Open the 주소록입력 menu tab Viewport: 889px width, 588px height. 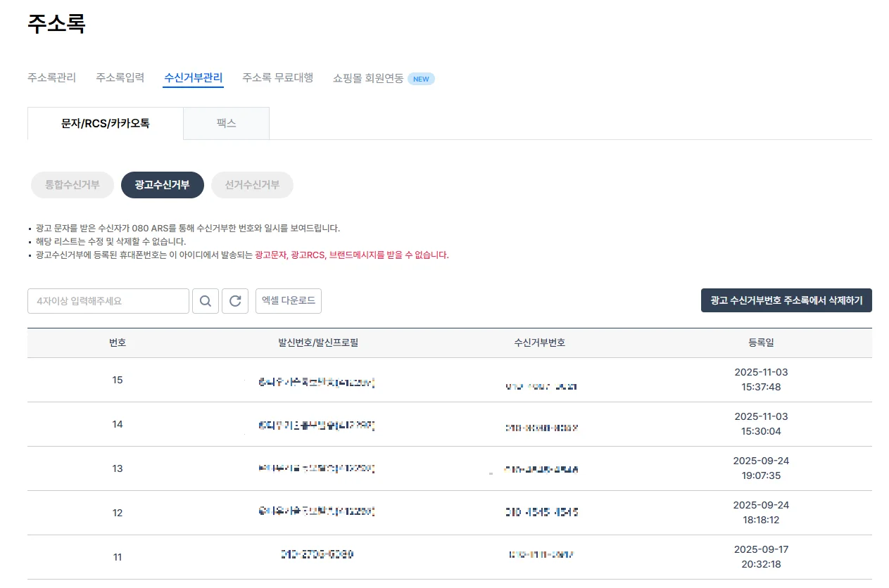click(120, 78)
